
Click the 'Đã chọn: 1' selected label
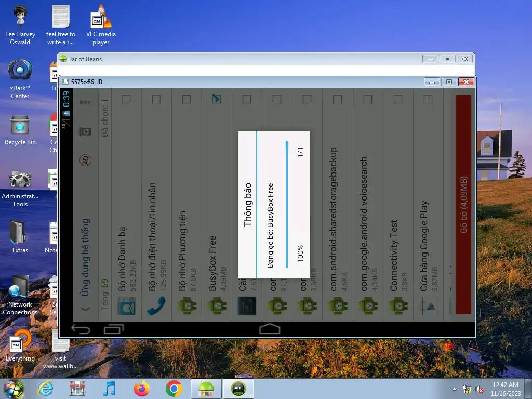click(105, 118)
